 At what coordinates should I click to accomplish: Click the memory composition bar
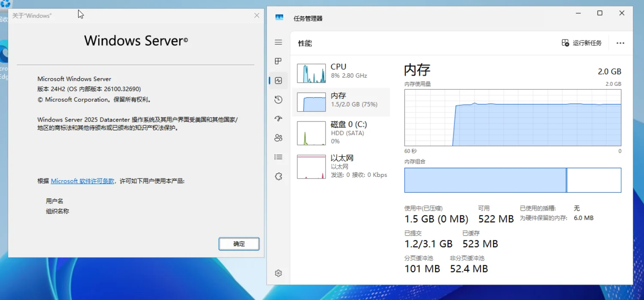point(513,180)
